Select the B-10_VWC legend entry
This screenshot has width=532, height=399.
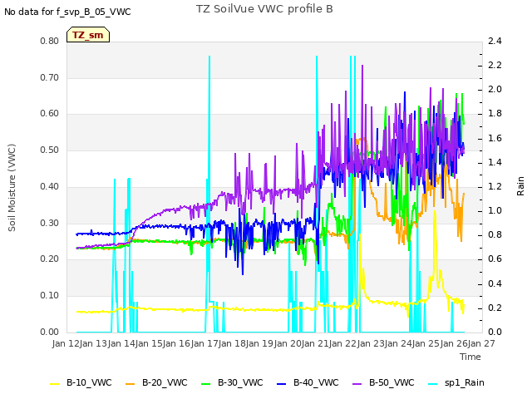point(81,382)
